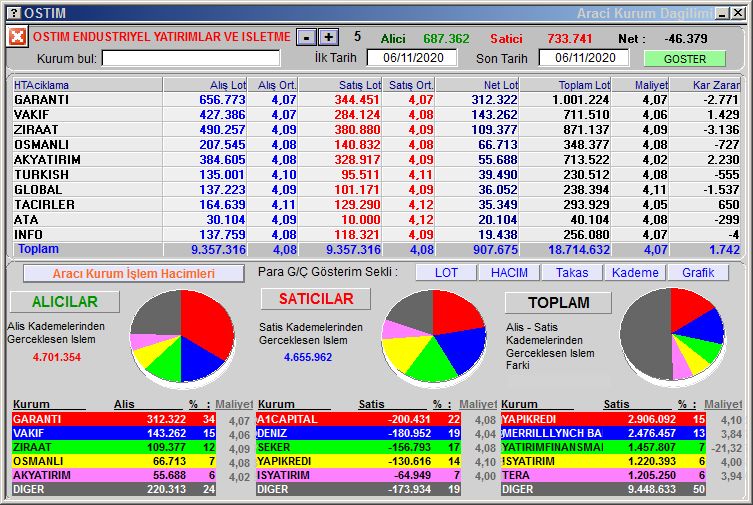Select the TACIRLER row

click(376, 204)
